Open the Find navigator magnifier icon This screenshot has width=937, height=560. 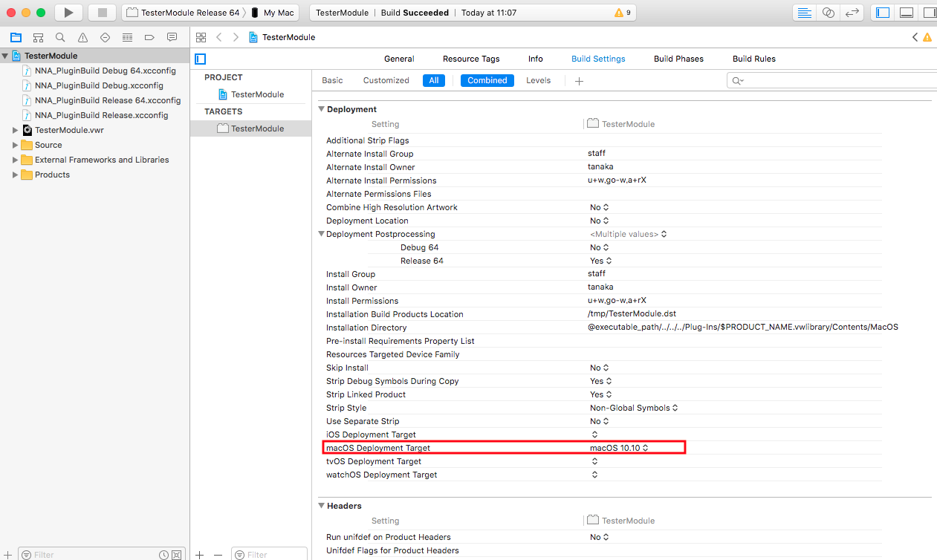coord(60,37)
